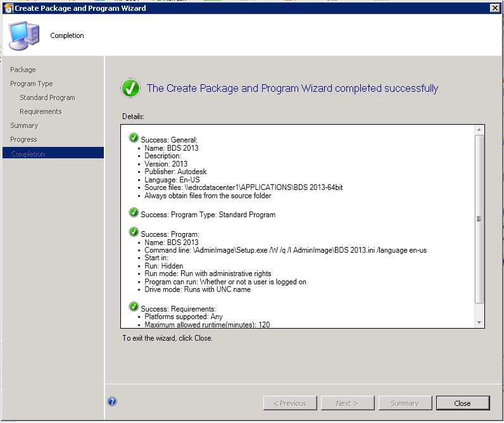Select the Summary step in sidebar

click(24, 125)
